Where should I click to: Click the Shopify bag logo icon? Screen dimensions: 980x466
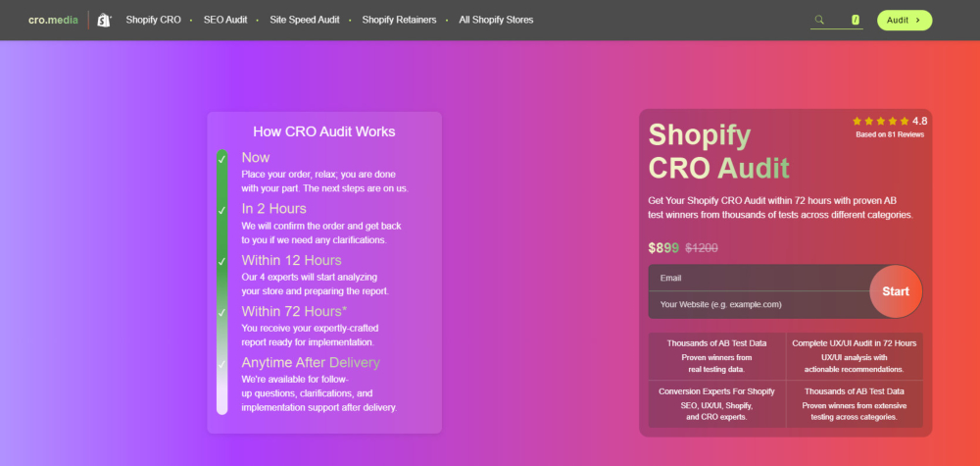click(x=104, y=20)
